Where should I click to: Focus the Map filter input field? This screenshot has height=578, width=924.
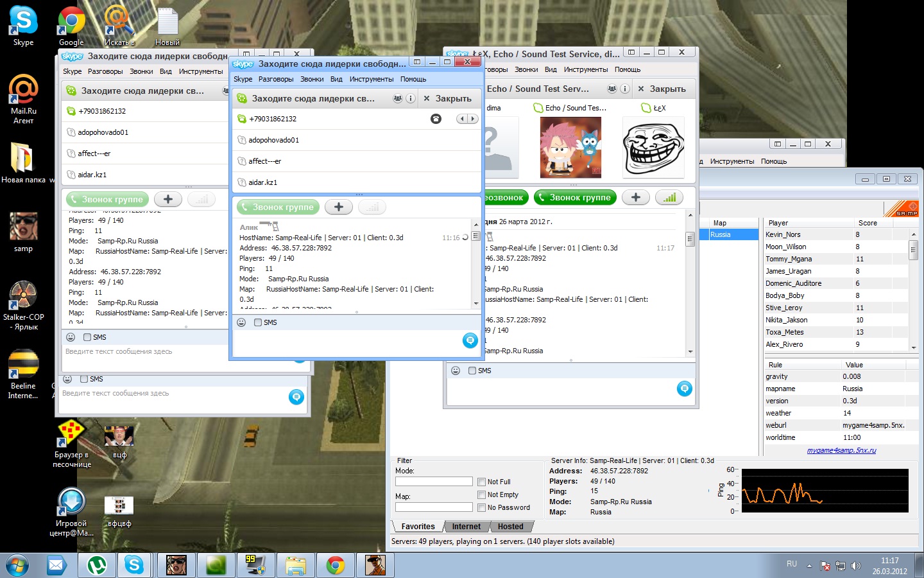434,507
